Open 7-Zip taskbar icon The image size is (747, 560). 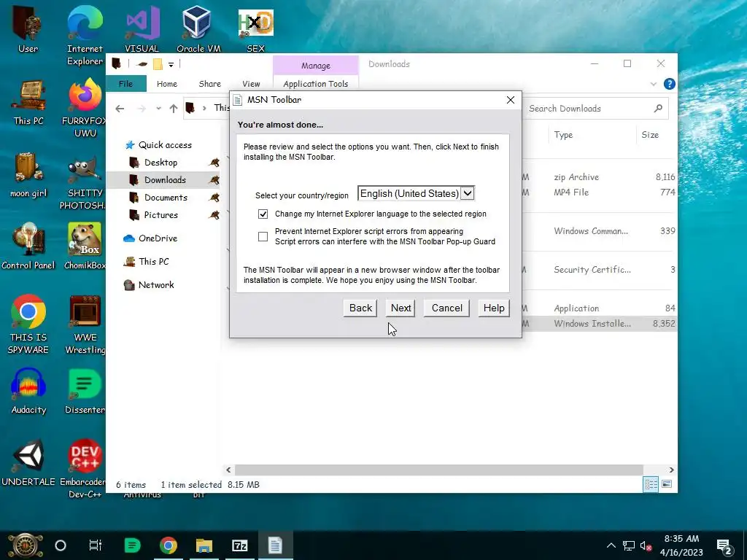coord(239,545)
